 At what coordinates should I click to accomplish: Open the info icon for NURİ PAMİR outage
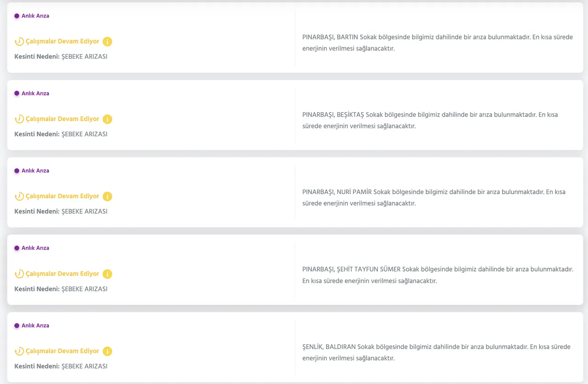107,196
